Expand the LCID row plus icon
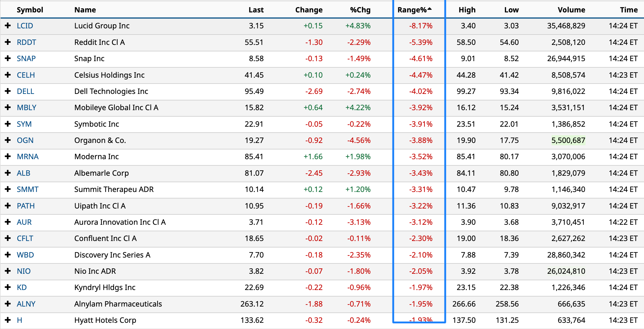 8,26
